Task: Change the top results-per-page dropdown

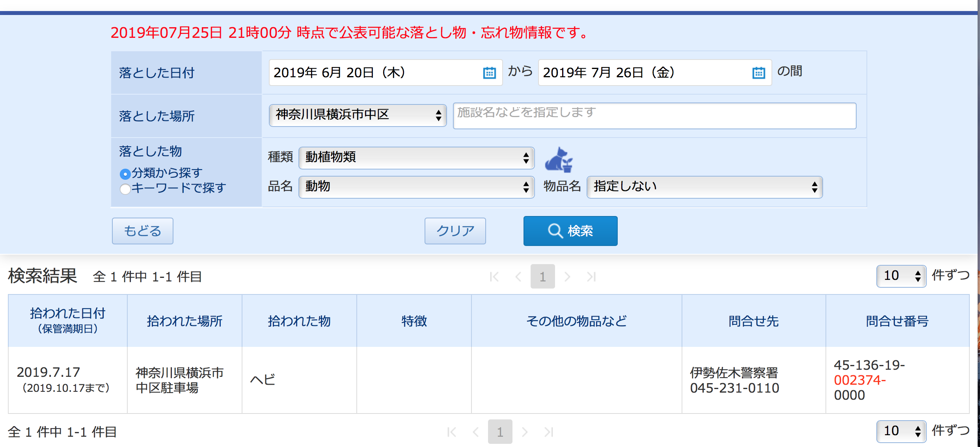Action: tap(901, 276)
